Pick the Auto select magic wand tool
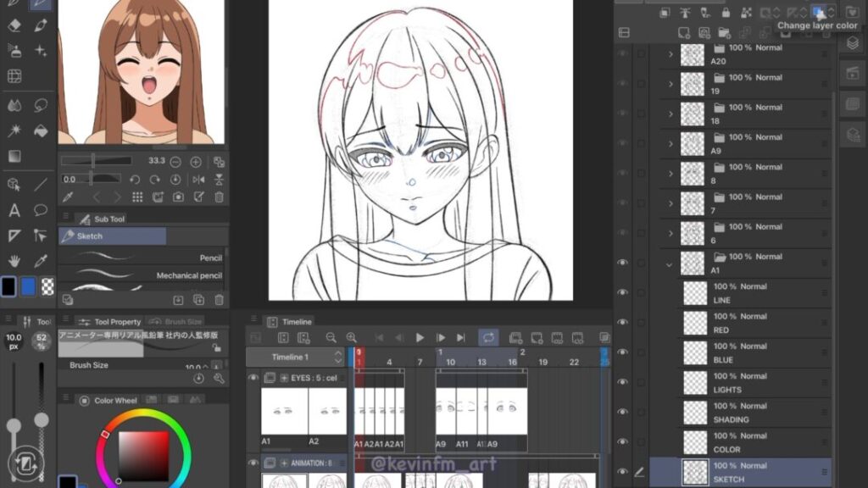Image resolution: width=868 pixels, height=488 pixels. click(x=14, y=131)
